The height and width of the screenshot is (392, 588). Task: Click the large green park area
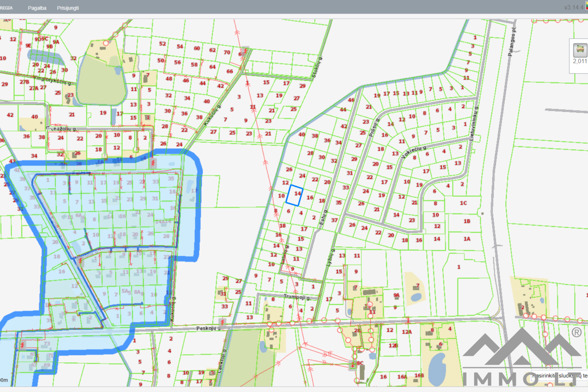[x=101, y=81]
